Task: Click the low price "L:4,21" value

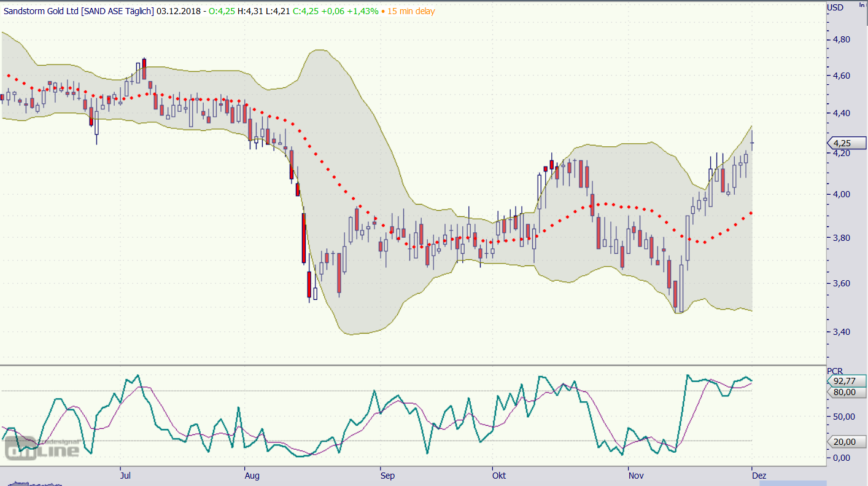Action: [x=277, y=11]
